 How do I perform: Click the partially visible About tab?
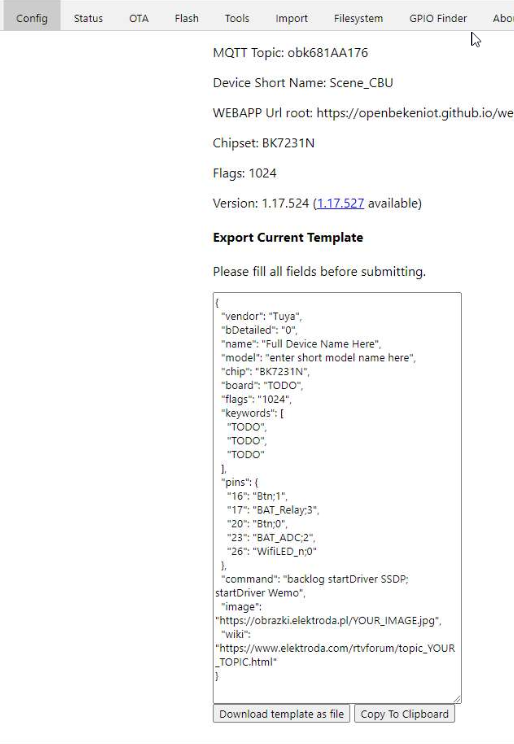tap(503, 18)
